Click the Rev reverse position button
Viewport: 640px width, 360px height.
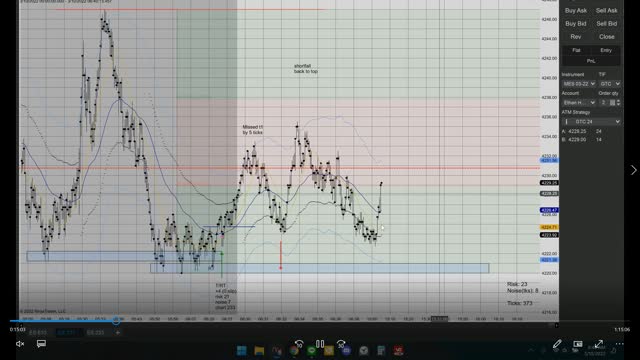[x=576, y=37]
